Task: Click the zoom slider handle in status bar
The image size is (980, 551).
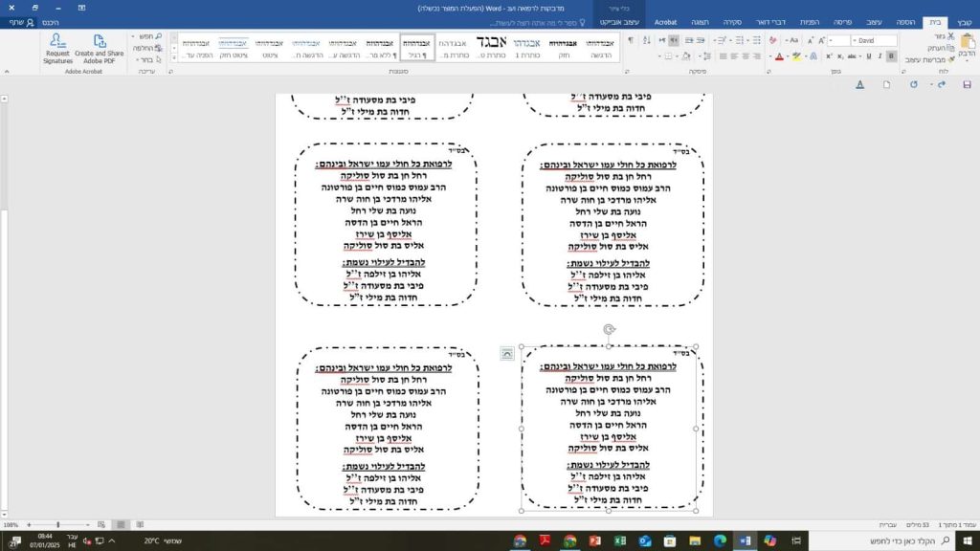Action: pos(58,525)
